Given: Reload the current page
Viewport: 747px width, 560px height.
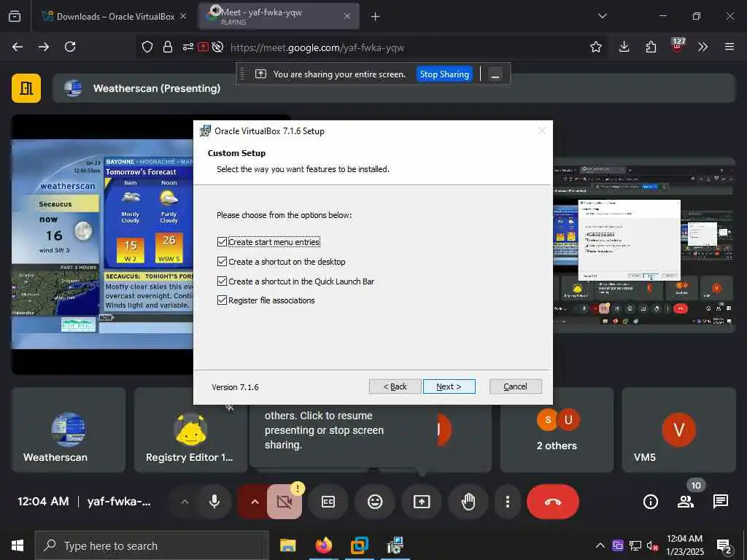Looking at the screenshot, I should [x=70, y=47].
